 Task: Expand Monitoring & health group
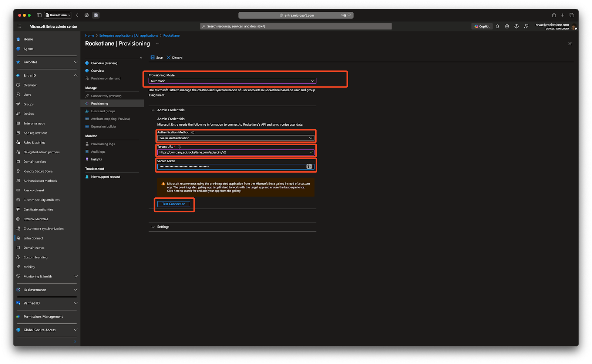pos(75,276)
